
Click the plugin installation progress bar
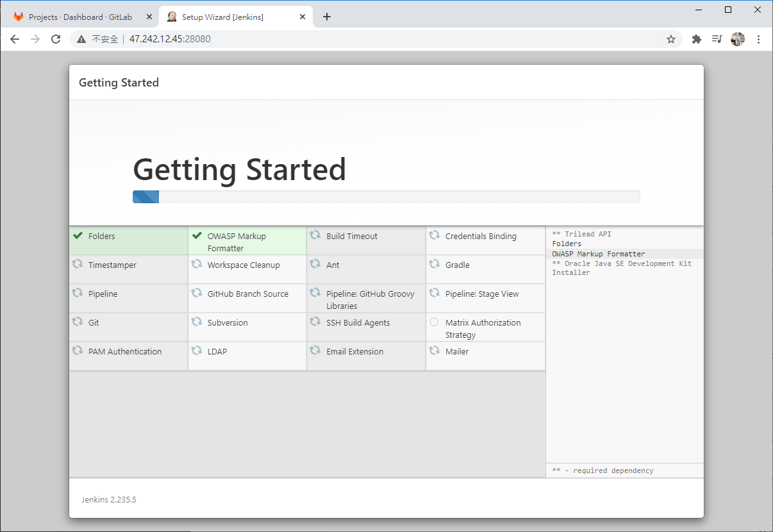click(386, 197)
